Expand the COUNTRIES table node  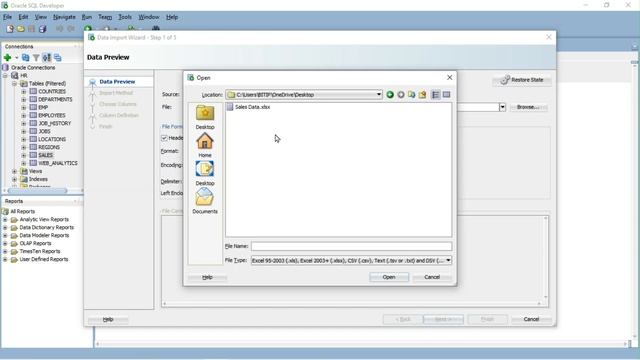coord(24,91)
